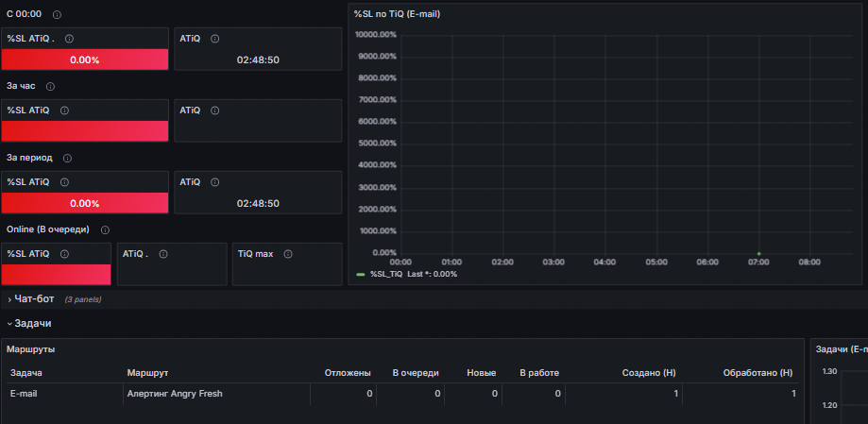Click the info icon on "TiQ max" panel

pyautogui.click(x=287, y=253)
